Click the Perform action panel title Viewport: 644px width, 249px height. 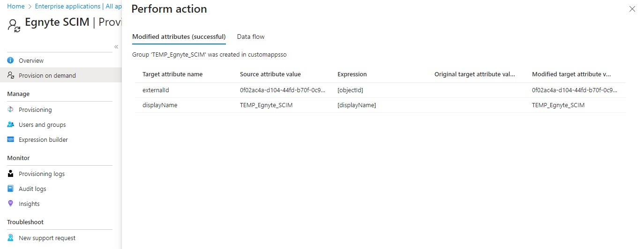169,9
